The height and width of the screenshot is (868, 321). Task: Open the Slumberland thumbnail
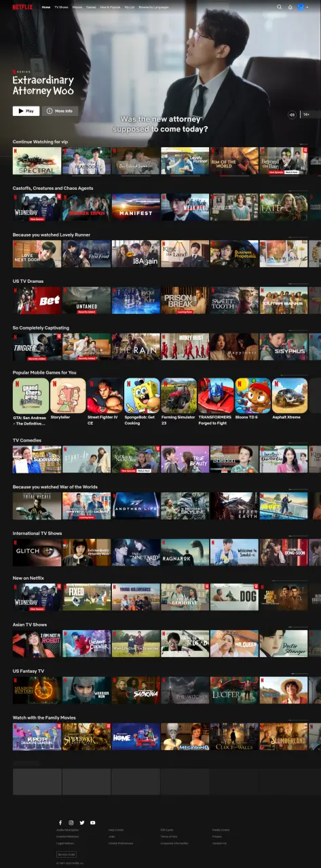284,736
